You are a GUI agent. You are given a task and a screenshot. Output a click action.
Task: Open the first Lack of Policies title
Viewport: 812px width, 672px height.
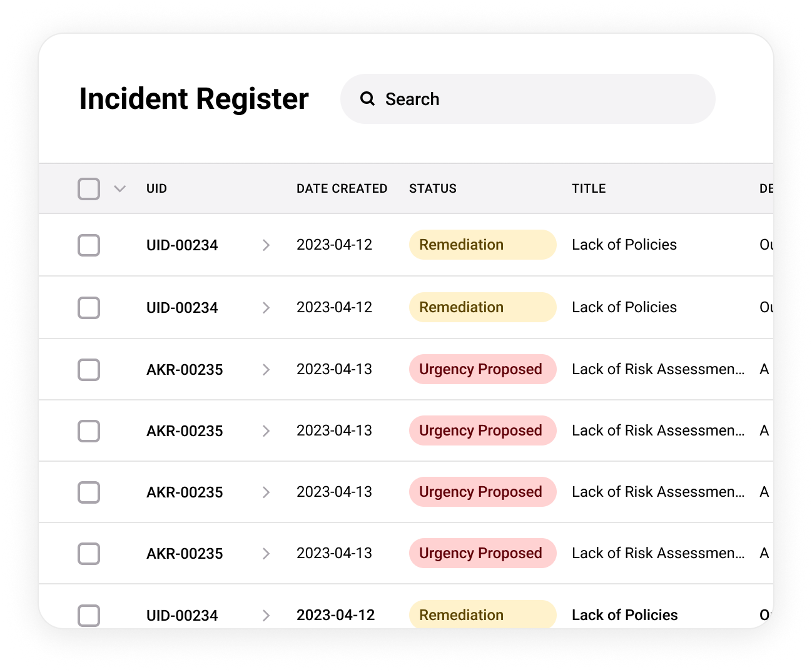pos(624,245)
